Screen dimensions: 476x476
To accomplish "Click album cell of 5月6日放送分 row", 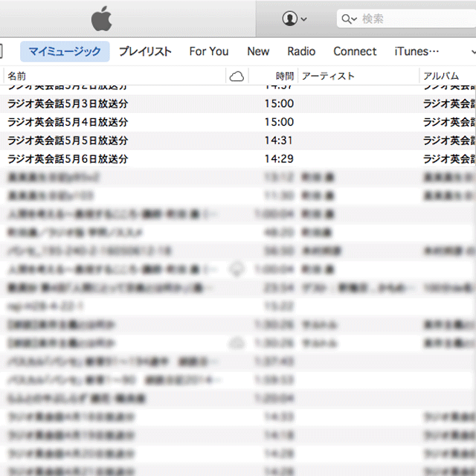I will 449,159.
